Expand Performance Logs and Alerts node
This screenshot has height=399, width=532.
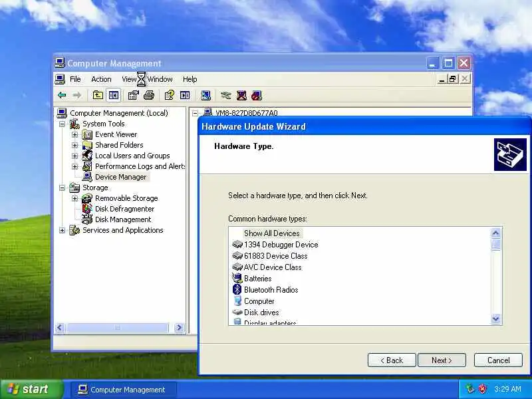tap(74, 167)
